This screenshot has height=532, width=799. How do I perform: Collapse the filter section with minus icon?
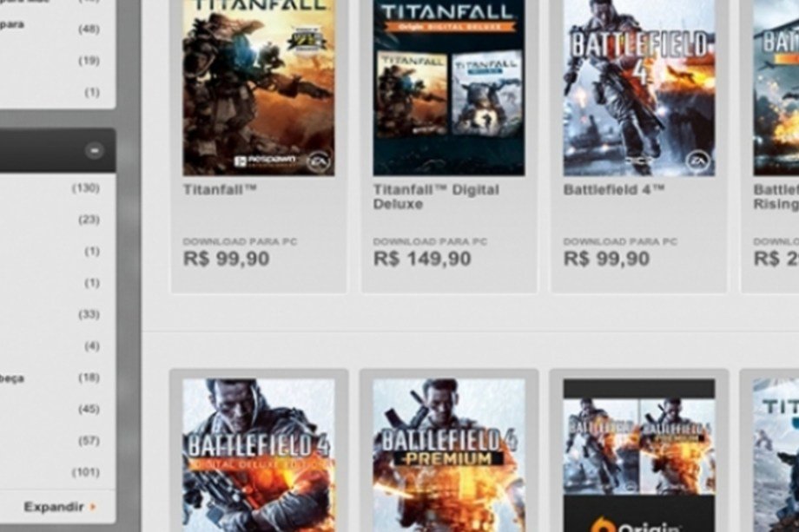95,151
